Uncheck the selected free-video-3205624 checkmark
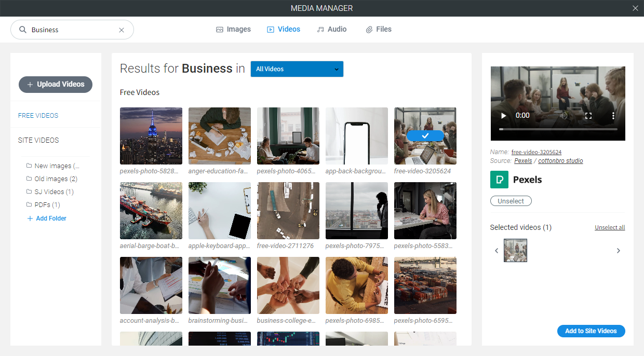 [425, 135]
